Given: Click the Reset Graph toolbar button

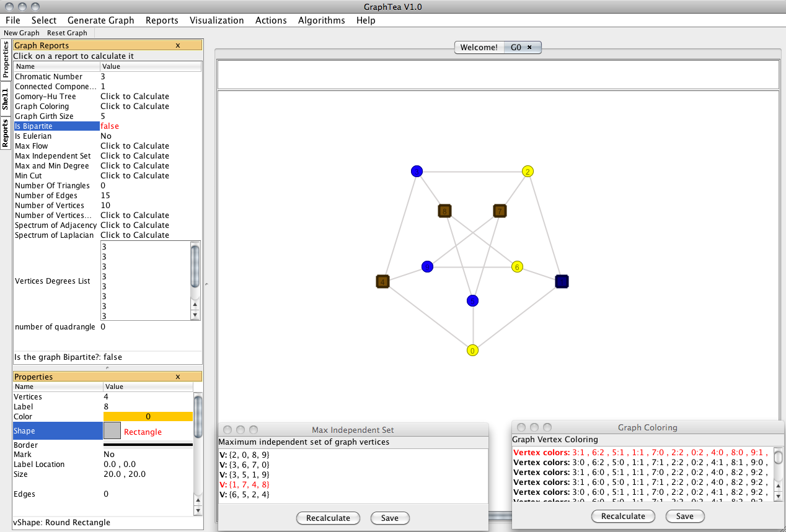Looking at the screenshot, I should [67, 33].
